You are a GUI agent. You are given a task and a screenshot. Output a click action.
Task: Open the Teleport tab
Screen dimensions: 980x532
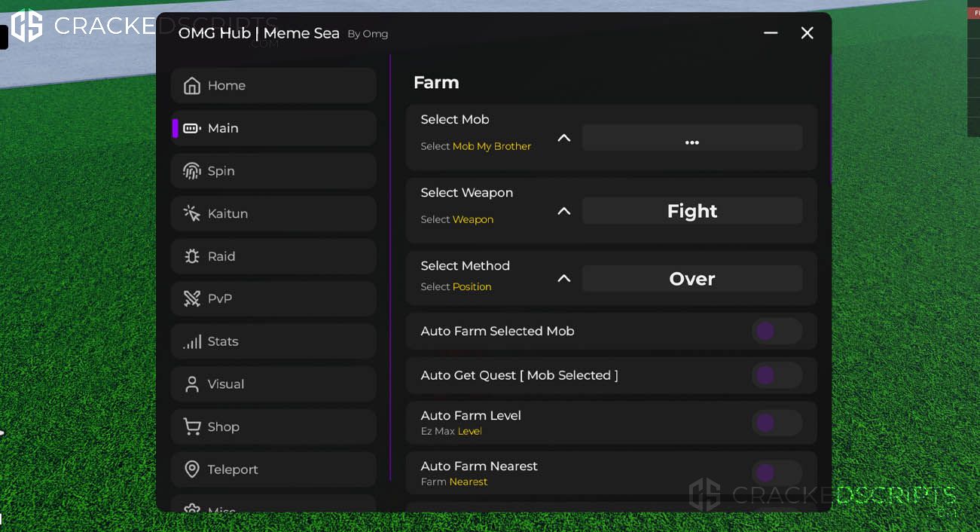273,469
